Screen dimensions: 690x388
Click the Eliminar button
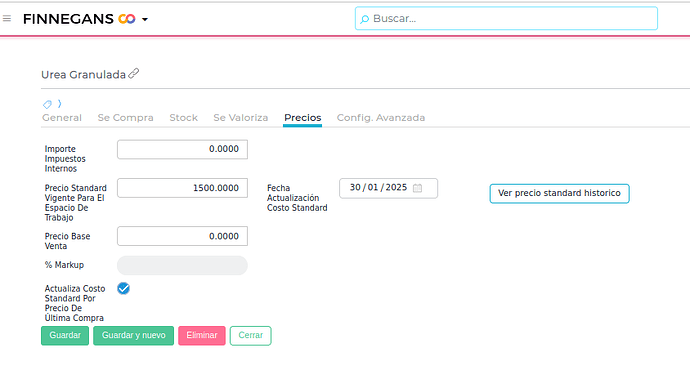tap(202, 336)
